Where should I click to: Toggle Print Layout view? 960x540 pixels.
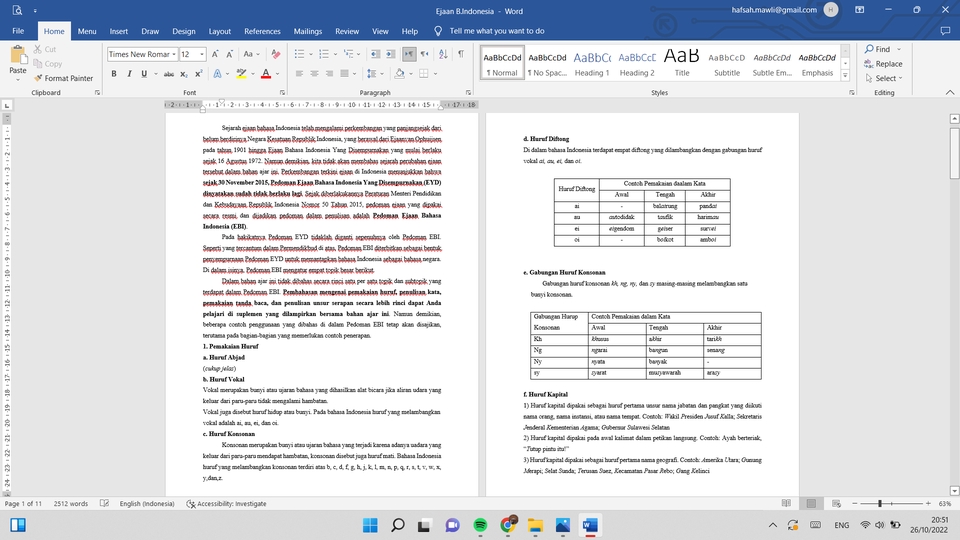(811, 503)
